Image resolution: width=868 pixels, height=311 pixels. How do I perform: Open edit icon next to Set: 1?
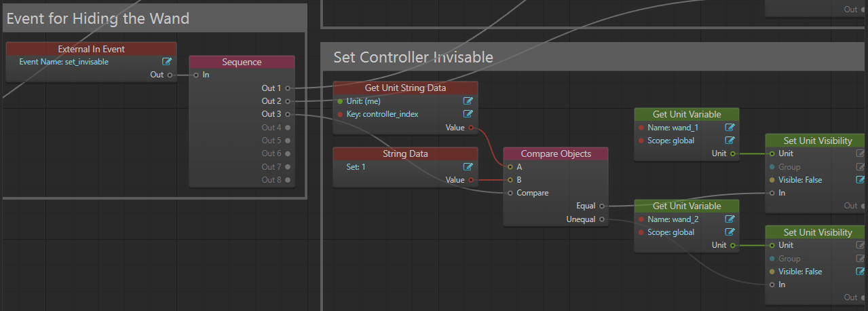pos(468,166)
